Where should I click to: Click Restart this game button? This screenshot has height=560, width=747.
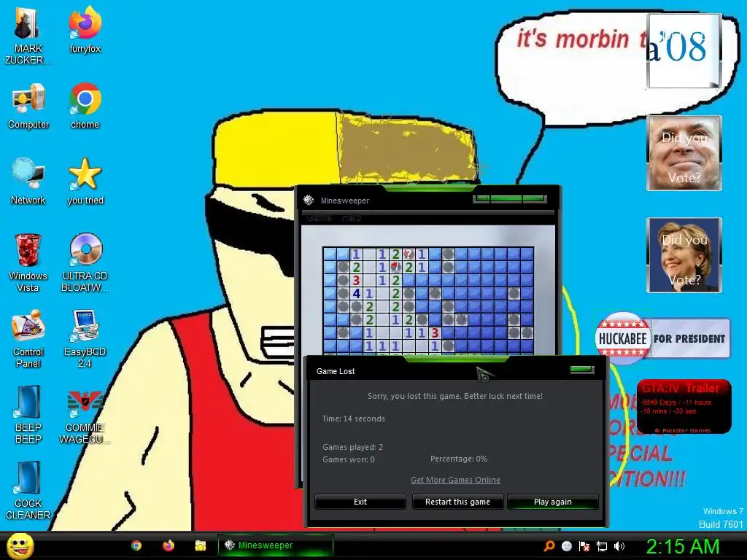tap(457, 502)
